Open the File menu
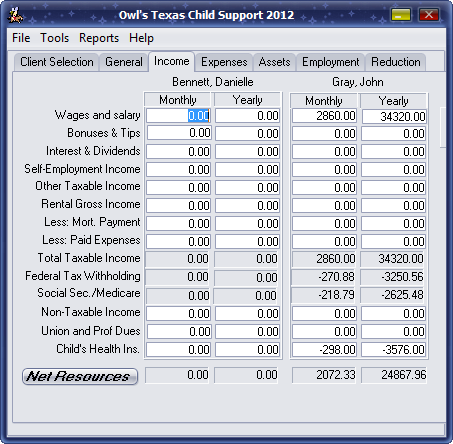This screenshot has height=444, width=453. pyautogui.click(x=21, y=38)
